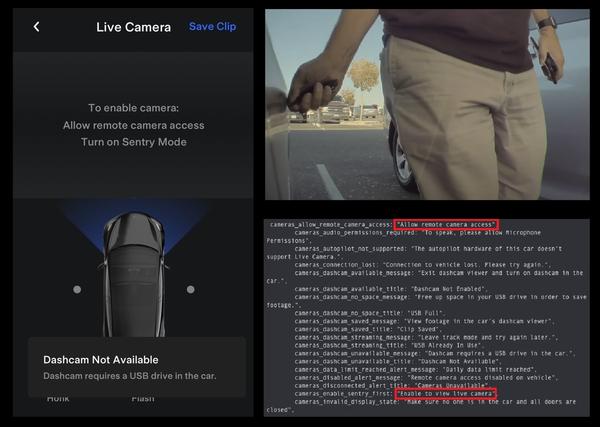Tap the Dashcam Not Available notification
The image size is (600, 427).
click(x=137, y=367)
